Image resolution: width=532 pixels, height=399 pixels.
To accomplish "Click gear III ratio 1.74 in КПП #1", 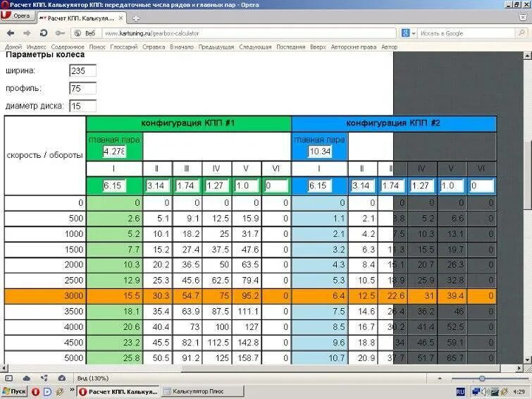I will [x=187, y=185].
